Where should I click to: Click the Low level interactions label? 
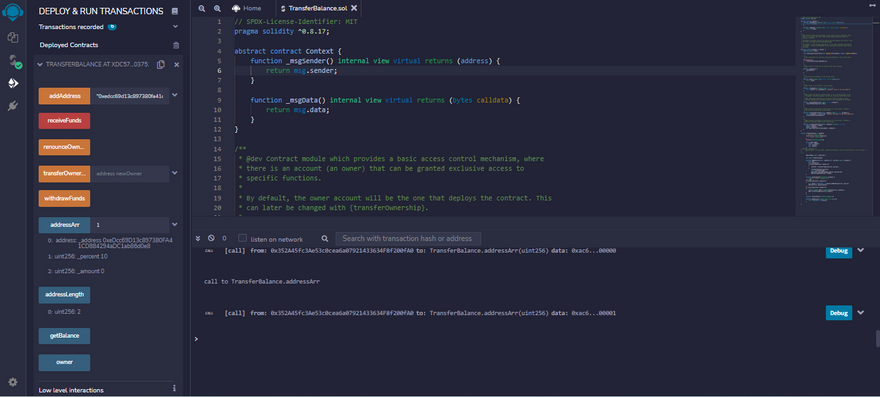[x=71, y=390]
